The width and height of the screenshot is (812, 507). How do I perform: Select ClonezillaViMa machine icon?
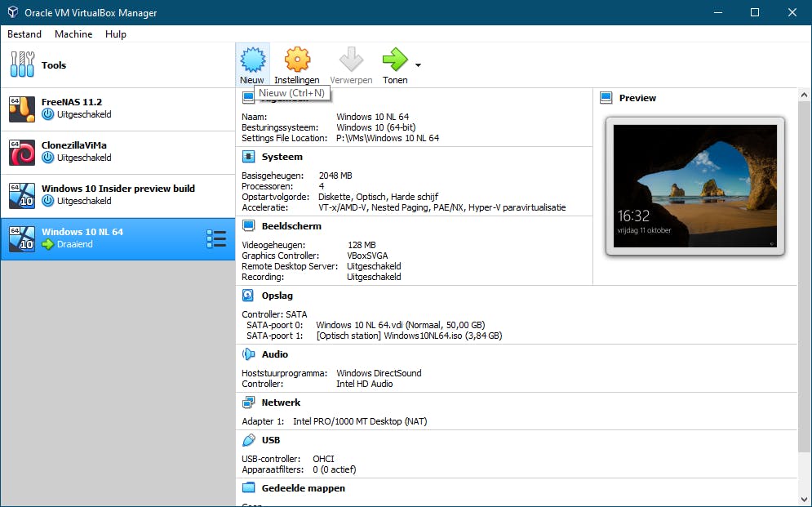point(22,152)
